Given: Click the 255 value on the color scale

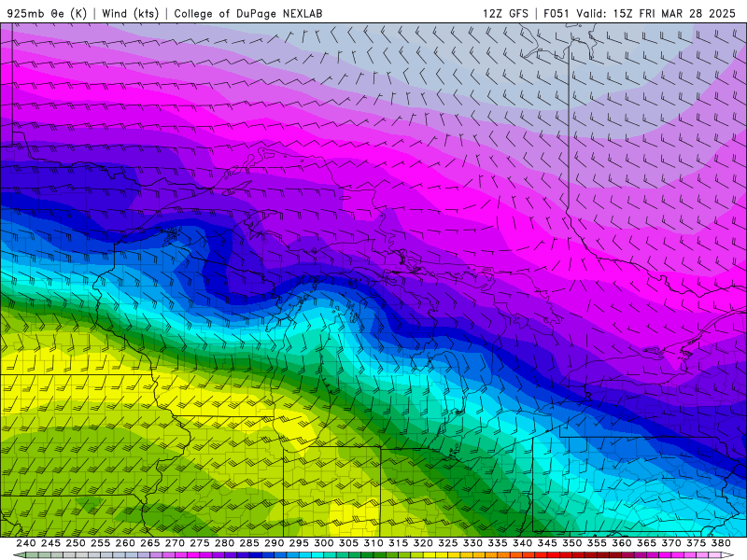Looking at the screenshot, I should pyautogui.click(x=100, y=543).
